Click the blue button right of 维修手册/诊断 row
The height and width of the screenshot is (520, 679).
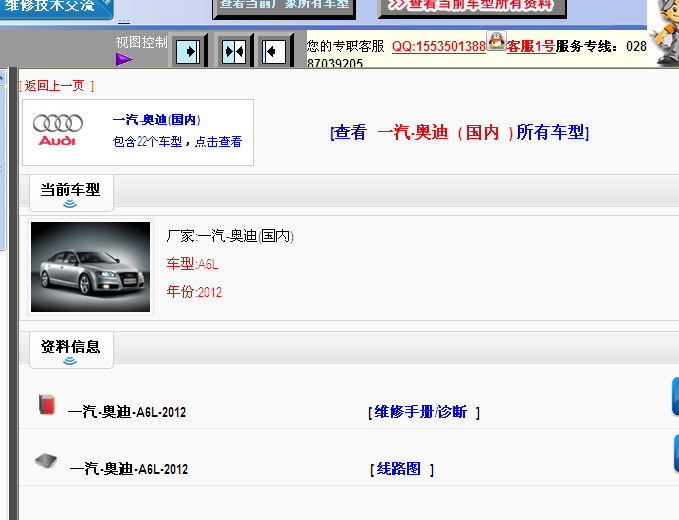coord(676,397)
